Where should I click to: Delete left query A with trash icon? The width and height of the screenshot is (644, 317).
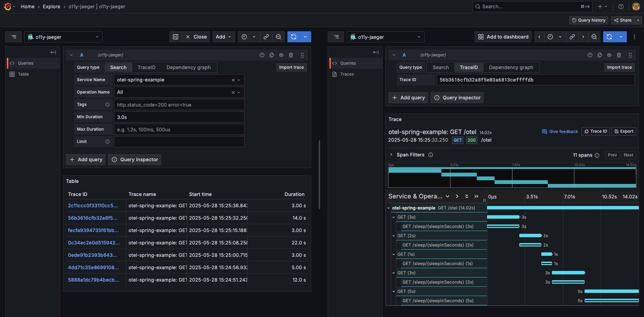[291, 55]
